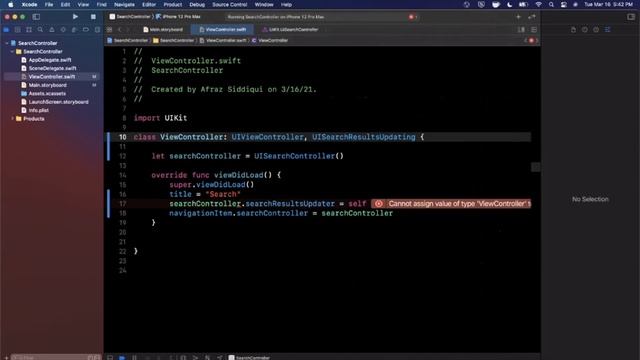The height and width of the screenshot is (360, 640).
Task: Open the iPhone 12 Pro Max device selector
Action: [x=178, y=17]
